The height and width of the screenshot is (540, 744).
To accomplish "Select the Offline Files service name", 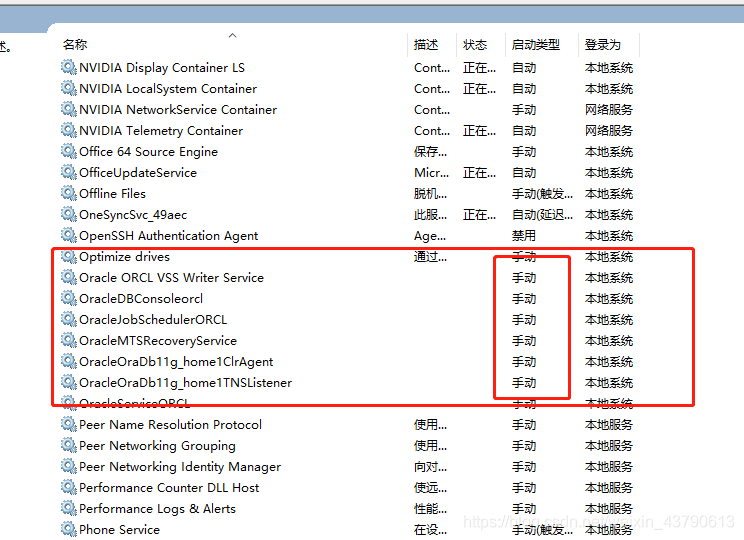I will [x=112, y=194].
